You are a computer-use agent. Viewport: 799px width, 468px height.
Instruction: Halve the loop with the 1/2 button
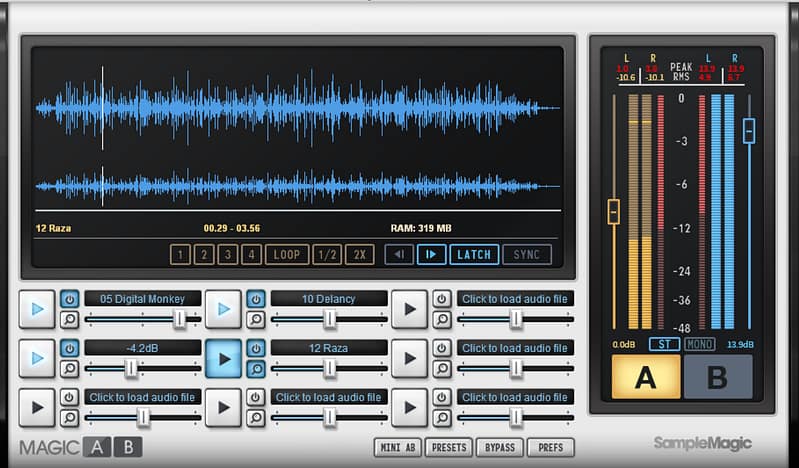pyautogui.click(x=327, y=254)
